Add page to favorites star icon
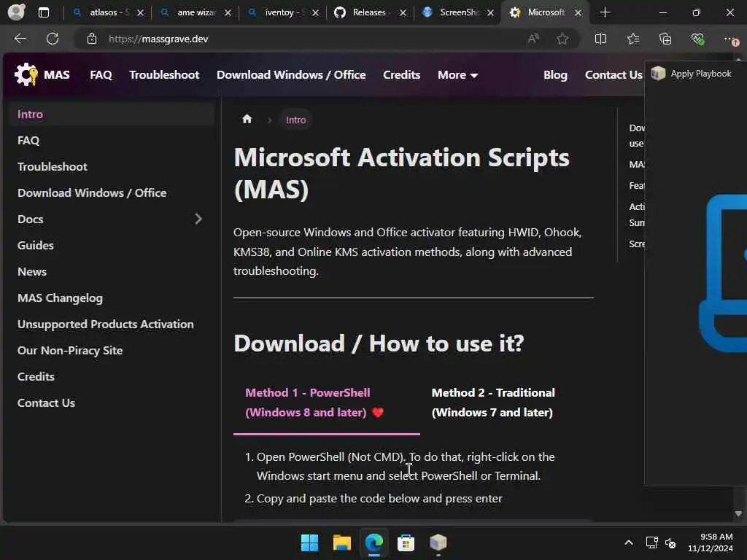747x560 pixels. coord(562,39)
